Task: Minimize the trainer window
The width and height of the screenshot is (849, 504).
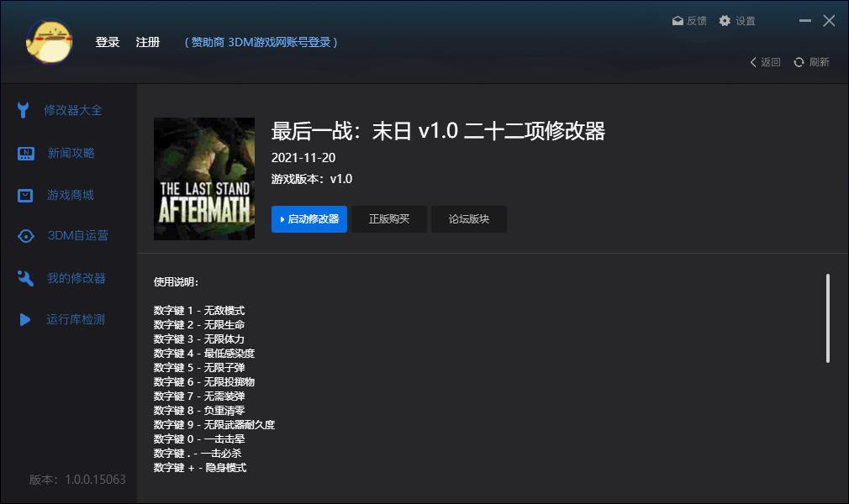Action: (805, 20)
